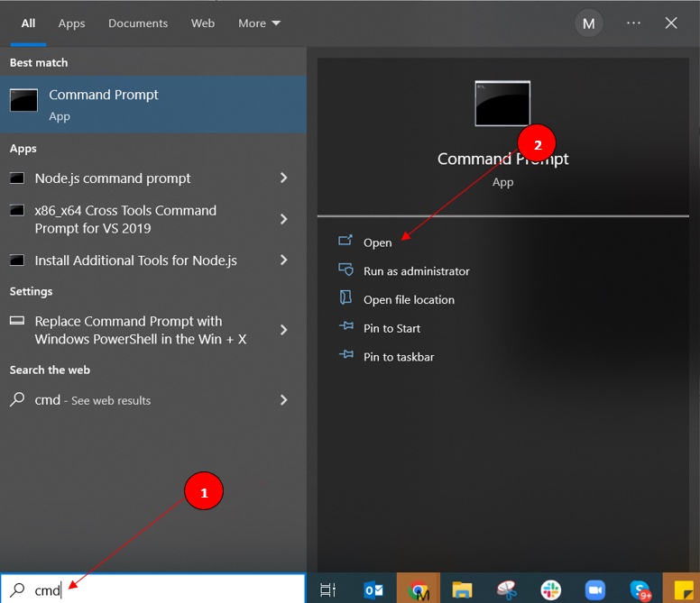700x603 pixels.
Task: Click Open in the preview pane
Action: (377, 242)
